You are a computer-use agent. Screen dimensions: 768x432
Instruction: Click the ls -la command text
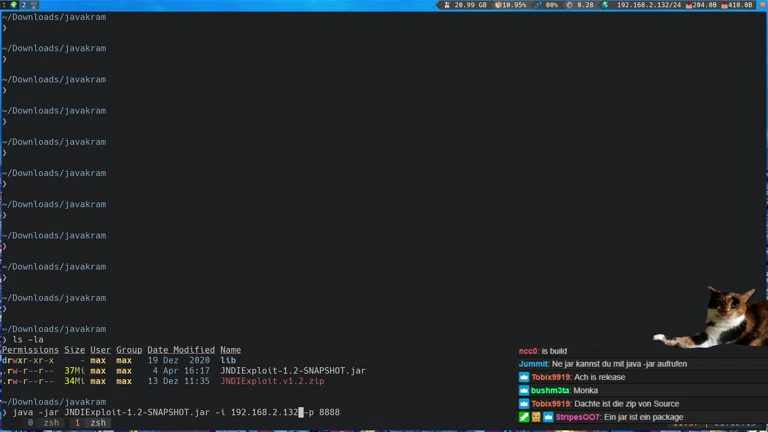point(28,339)
